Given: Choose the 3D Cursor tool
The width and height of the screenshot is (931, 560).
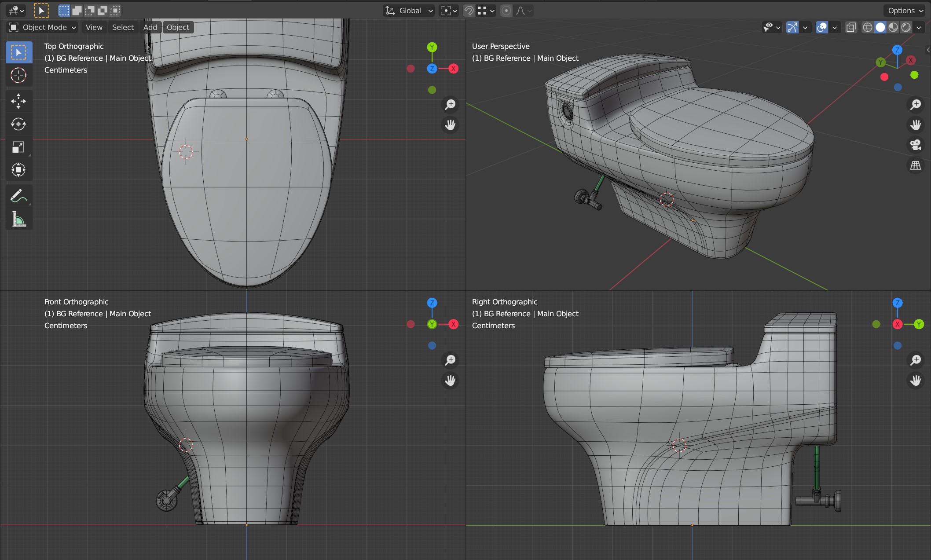Looking at the screenshot, I should 18,76.
